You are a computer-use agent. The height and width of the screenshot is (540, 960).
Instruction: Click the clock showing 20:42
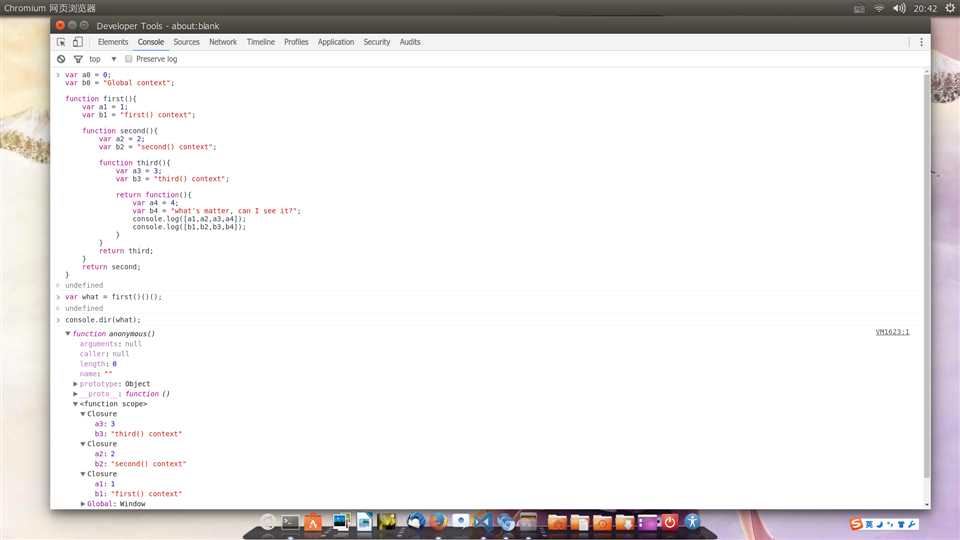point(925,9)
